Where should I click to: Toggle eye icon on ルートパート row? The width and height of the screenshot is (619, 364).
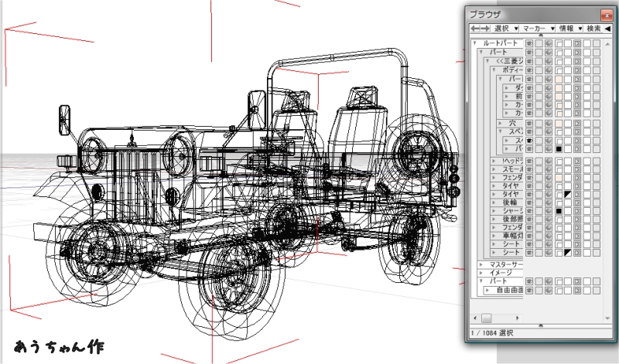point(529,43)
